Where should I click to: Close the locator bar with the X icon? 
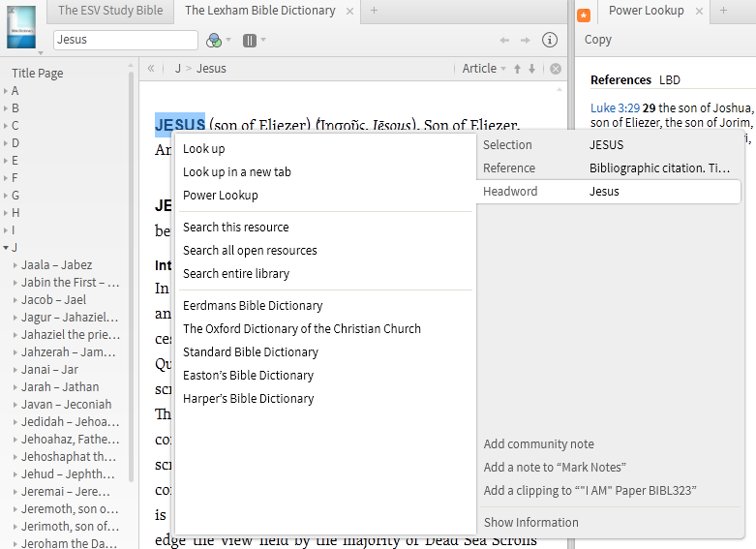556,69
